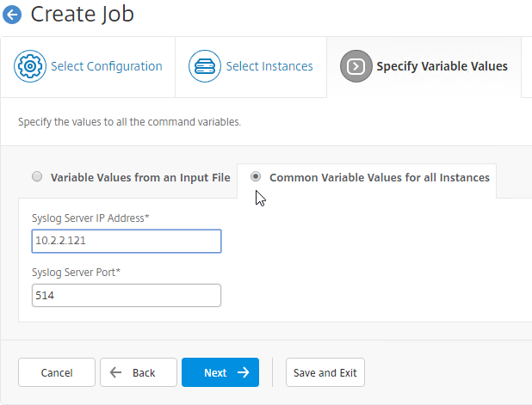Click the gray Specify Variable Values step icon
The width and height of the screenshot is (532, 405).
point(356,66)
